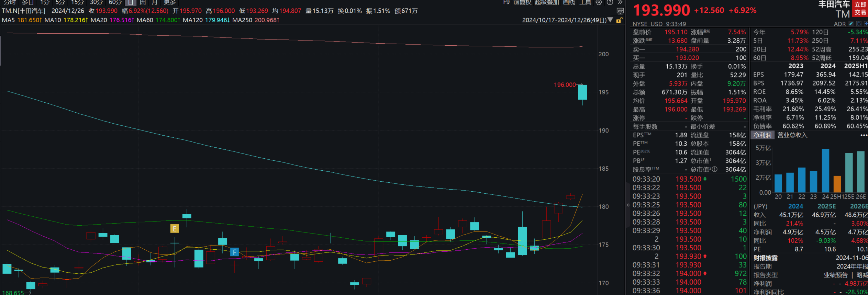
Task: Click the 卖一 ask price 194.280
Action: (687, 49)
